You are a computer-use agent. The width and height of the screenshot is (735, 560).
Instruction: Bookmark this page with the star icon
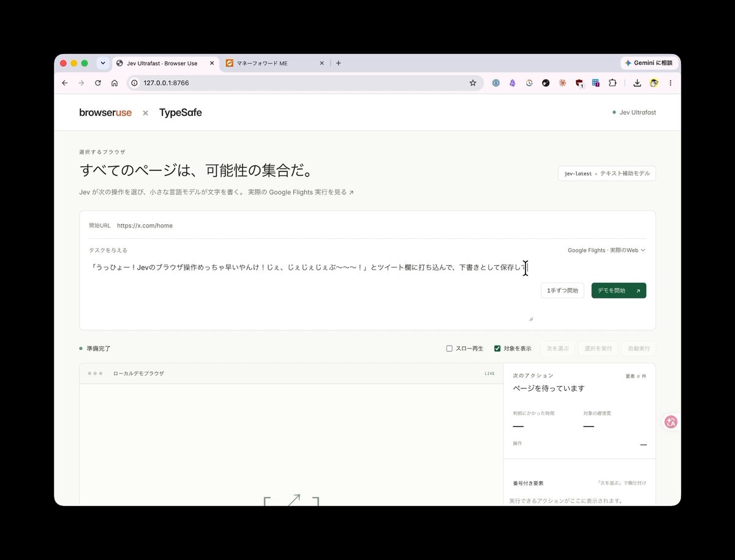[473, 83]
